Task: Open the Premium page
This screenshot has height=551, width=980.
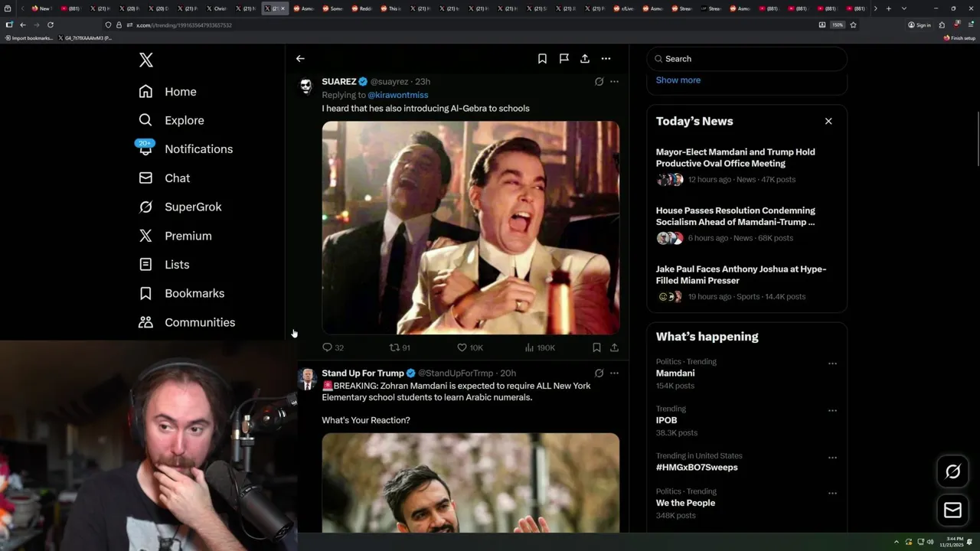Action: [175, 236]
